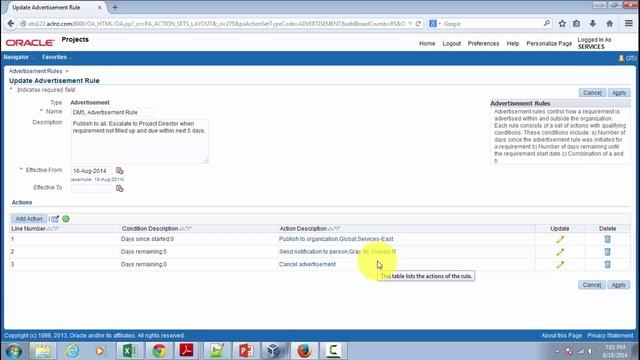Click the bottom Apply button

pyautogui.click(x=618, y=284)
